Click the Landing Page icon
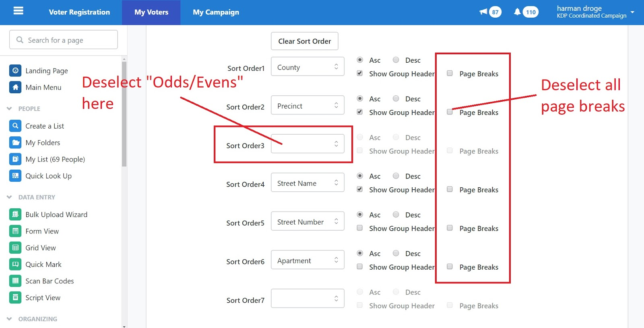Viewport: 644px width, 328px height. (15, 71)
